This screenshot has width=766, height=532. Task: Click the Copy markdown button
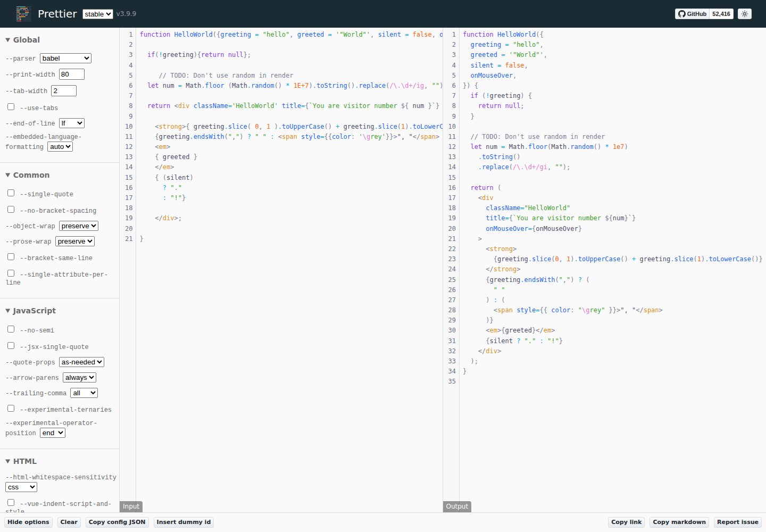pos(679,522)
